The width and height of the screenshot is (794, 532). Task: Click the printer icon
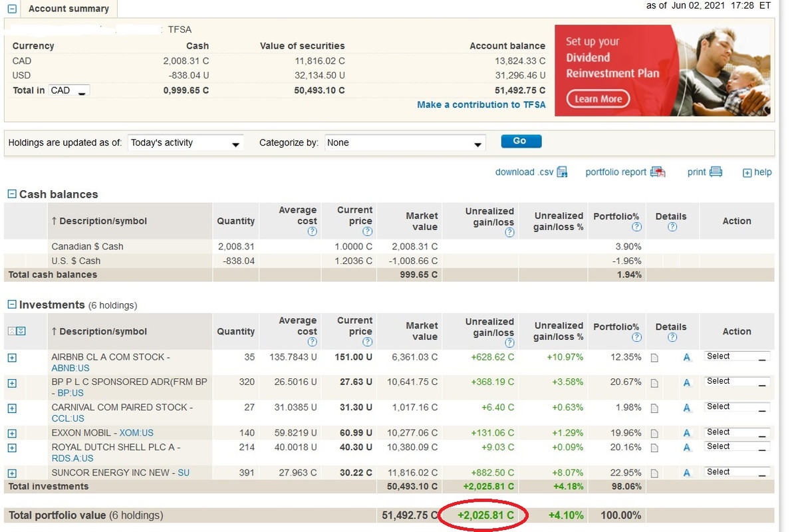pos(716,172)
